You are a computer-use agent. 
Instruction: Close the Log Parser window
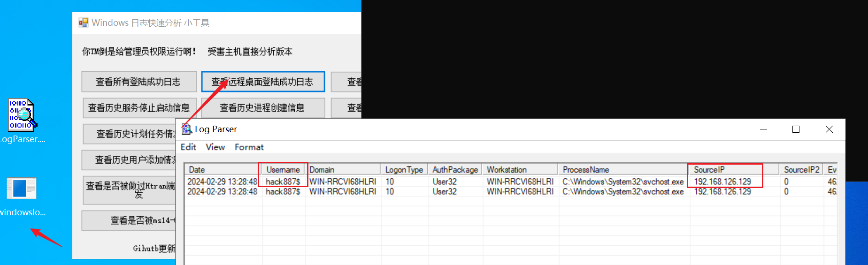(829, 129)
